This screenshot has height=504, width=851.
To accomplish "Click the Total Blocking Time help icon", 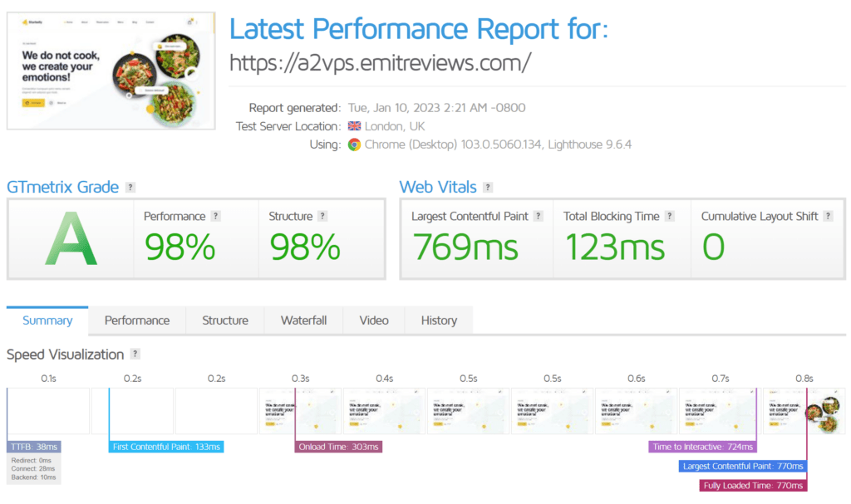I will pos(669,216).
